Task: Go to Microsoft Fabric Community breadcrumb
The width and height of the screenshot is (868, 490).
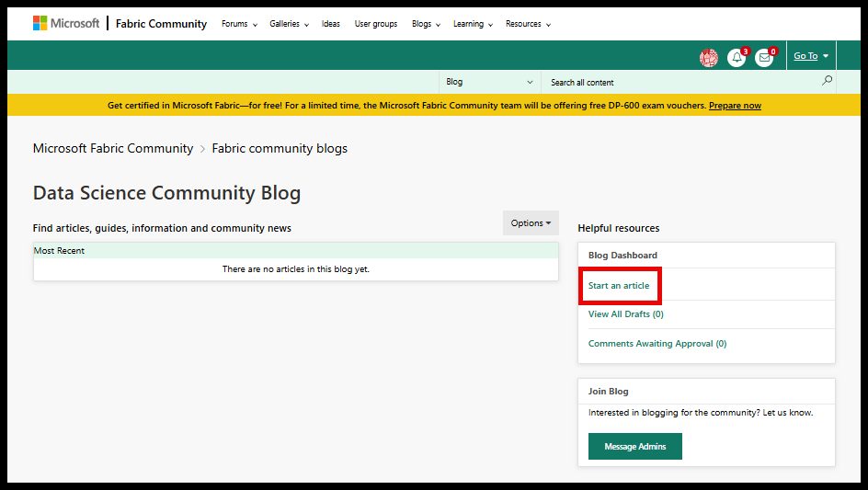Action: point(113,148)
